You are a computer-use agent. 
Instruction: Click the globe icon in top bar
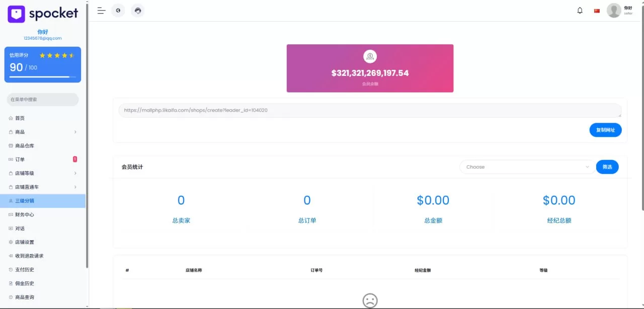coord(118,11)
